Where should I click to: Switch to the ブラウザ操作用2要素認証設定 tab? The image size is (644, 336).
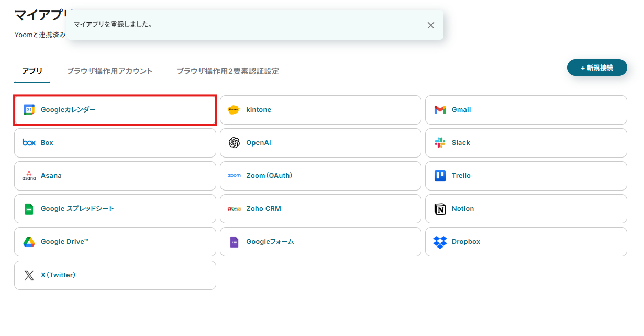[228, 71]
